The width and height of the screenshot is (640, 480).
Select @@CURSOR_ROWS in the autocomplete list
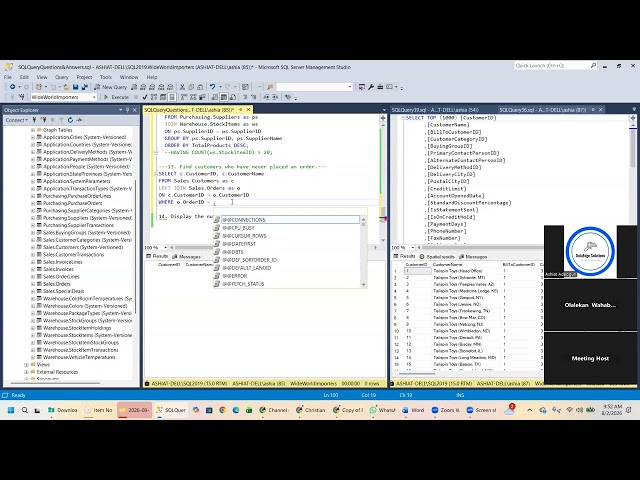pos(244,236)
